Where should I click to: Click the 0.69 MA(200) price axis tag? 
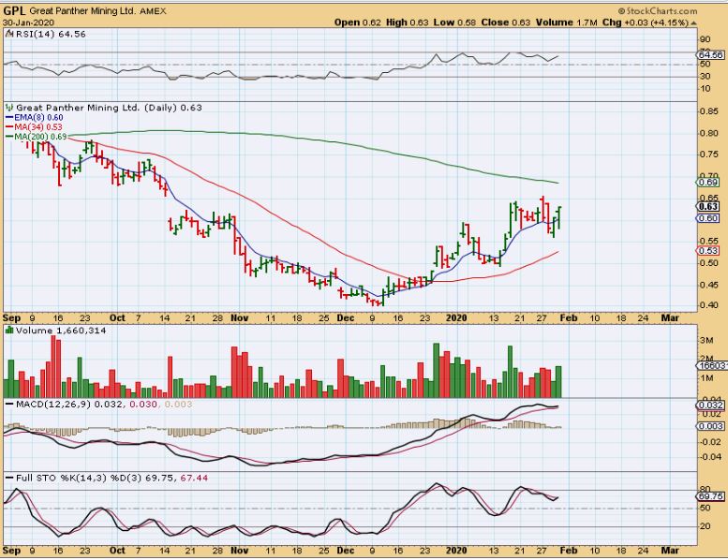(x=708, y=183)
